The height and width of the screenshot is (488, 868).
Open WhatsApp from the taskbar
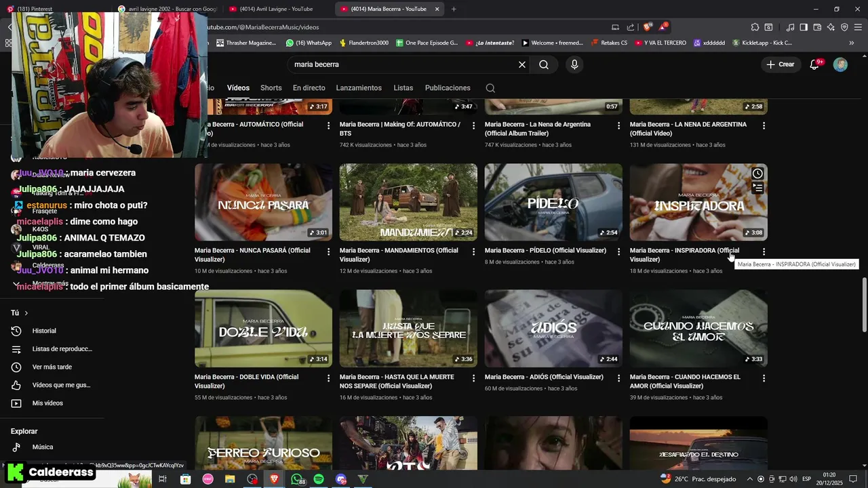298,479
